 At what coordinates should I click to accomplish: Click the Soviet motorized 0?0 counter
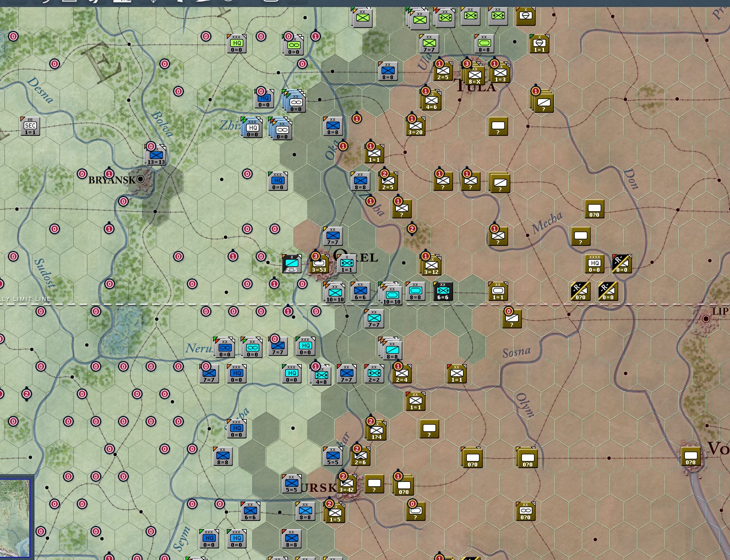pos(526,511)
